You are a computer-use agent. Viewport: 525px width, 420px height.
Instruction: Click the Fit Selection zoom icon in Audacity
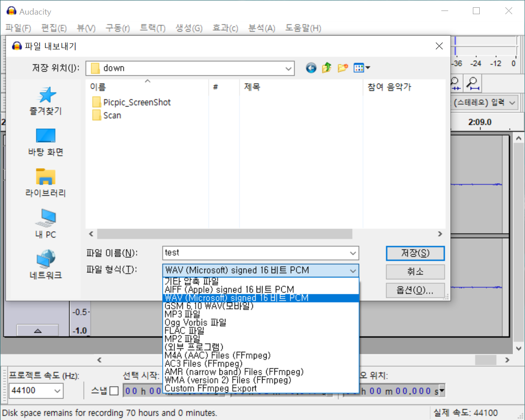tap(455, 83)
